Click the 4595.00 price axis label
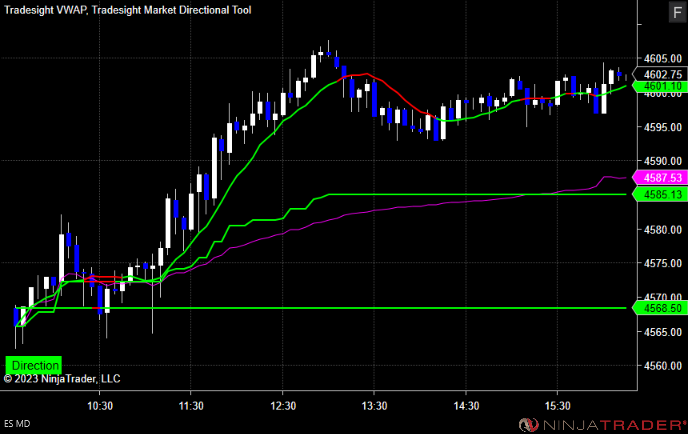Image resolution: width=688 pixels, height=434 pixels. (663, 127)
